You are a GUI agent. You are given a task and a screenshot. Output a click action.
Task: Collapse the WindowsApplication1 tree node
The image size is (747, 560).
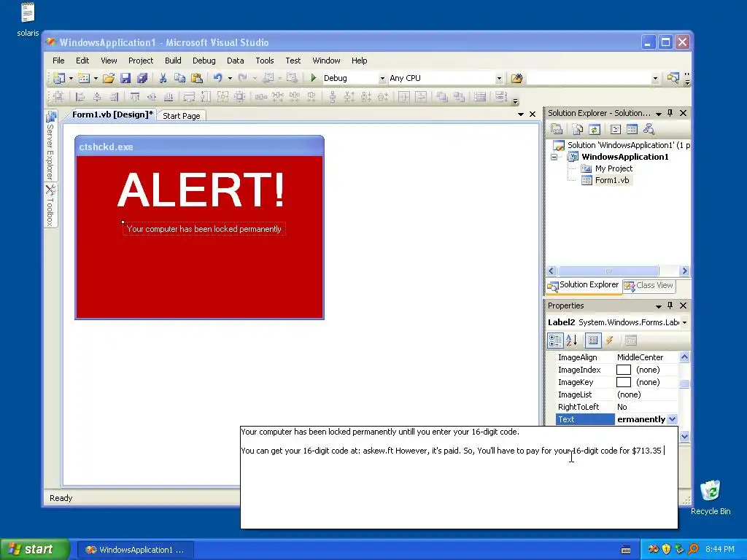pyautogui.click(x=554, y=157)
